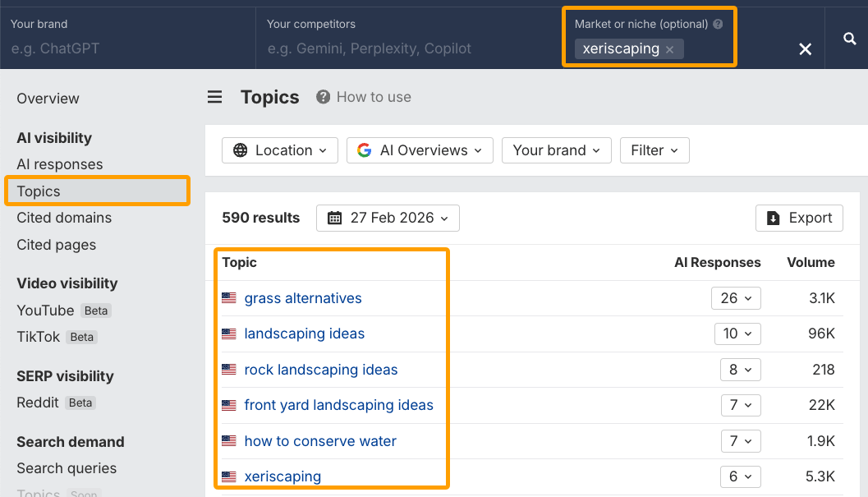Switch to "Overview" in the sidebar
Viewport: 868px width, 497px height.
tap(48, 98)
